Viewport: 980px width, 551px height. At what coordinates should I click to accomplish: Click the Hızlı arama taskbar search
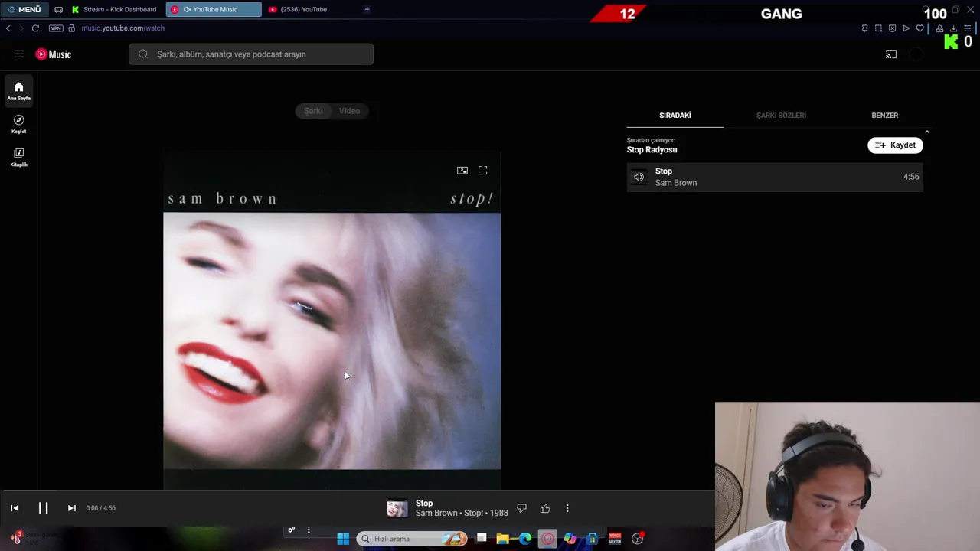[x=412, y=539]
